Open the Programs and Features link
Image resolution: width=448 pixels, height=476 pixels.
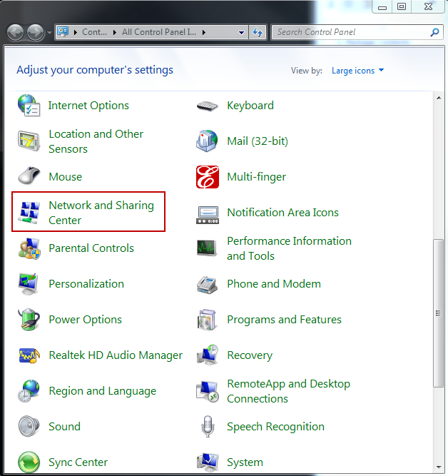284,320
